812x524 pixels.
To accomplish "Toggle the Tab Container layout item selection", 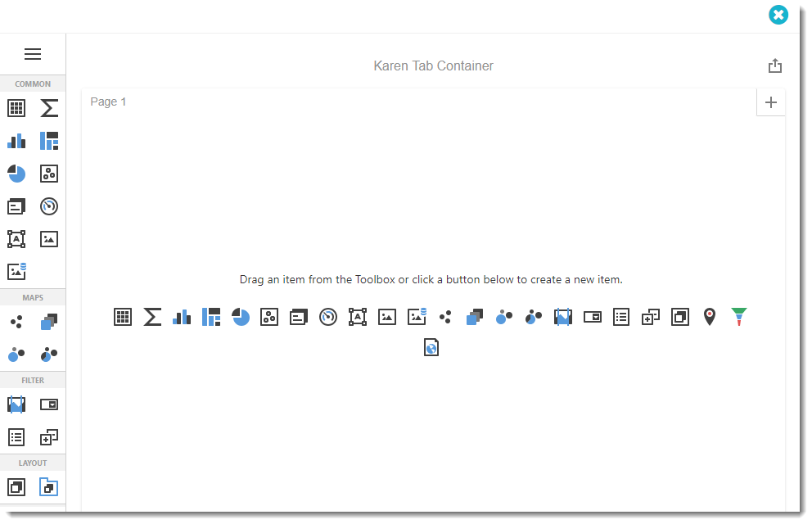I will point(49,486).
